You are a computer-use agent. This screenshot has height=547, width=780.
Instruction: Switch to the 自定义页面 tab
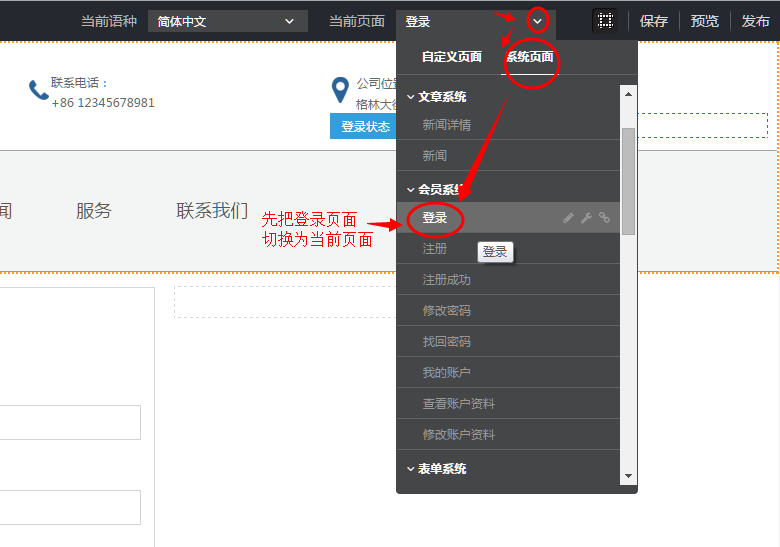(x=451, y=57)
